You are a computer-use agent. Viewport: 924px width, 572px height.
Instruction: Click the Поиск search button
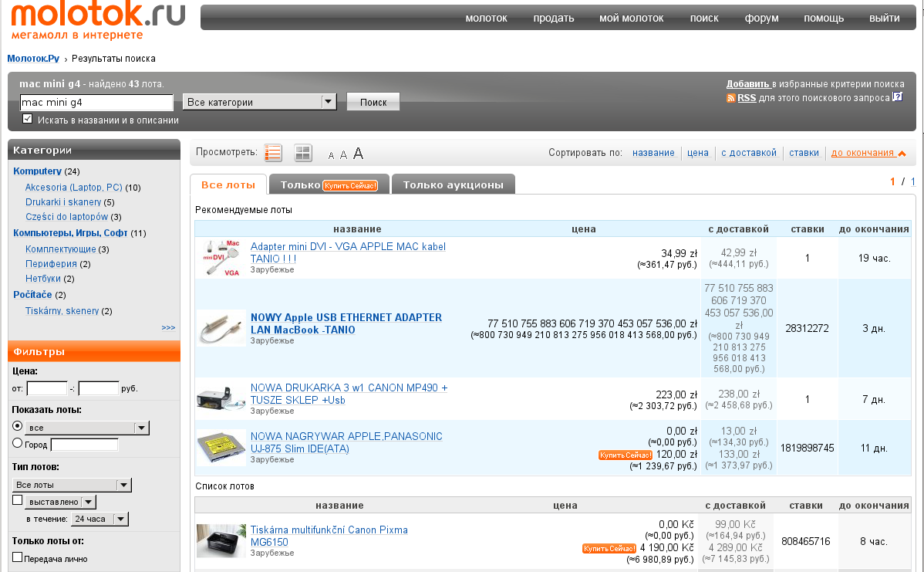point(373,101)
